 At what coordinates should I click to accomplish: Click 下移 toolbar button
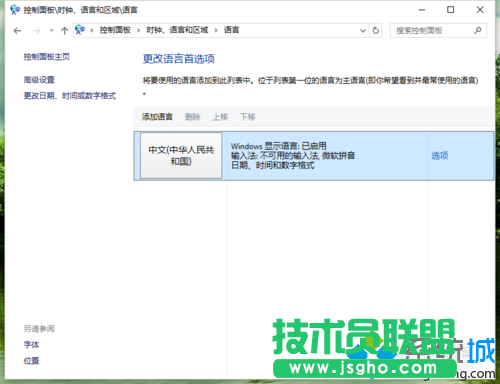tap(248, 117)
